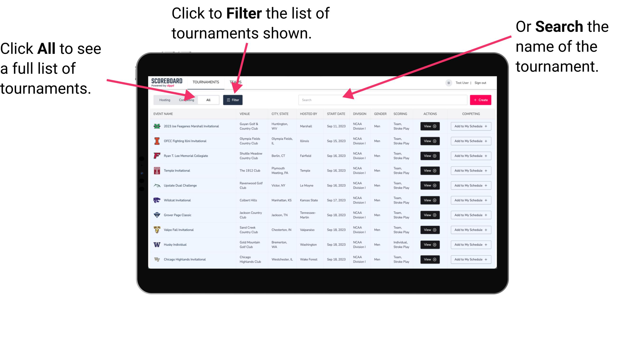Click the Create new tournament button
The width and height of the screenshot is (644, 346).
[x=481, y=100]
